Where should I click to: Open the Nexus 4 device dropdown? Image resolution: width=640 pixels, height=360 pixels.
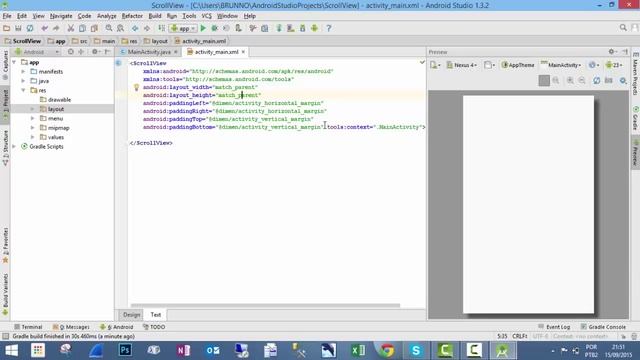[x=461, y=65]
